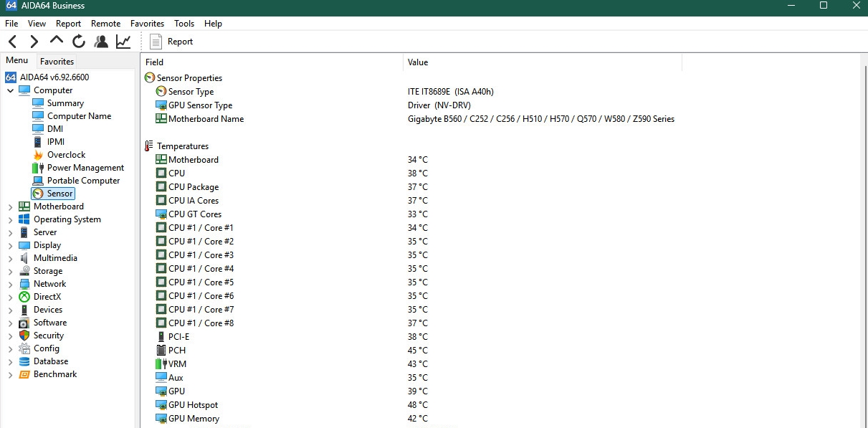Click the Field column header
This screenshot has width=868, height=428.
click(x=272, y=62)
